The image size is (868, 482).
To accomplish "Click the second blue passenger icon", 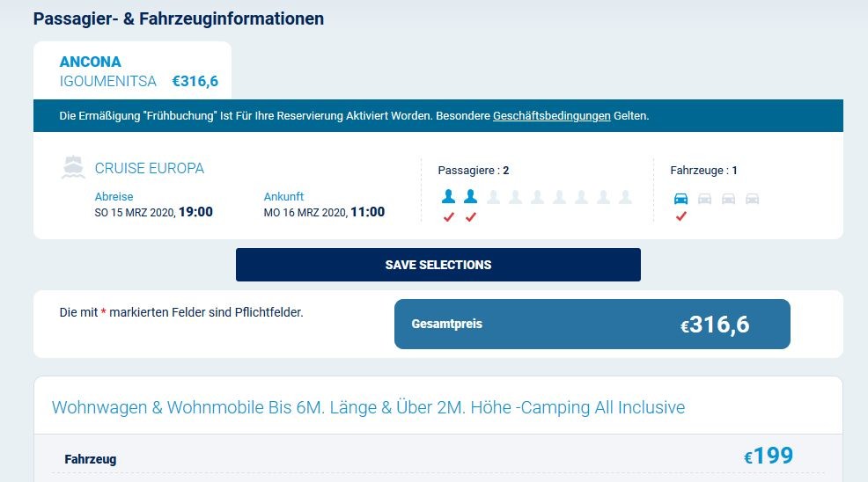I will [x=471, y=196].
